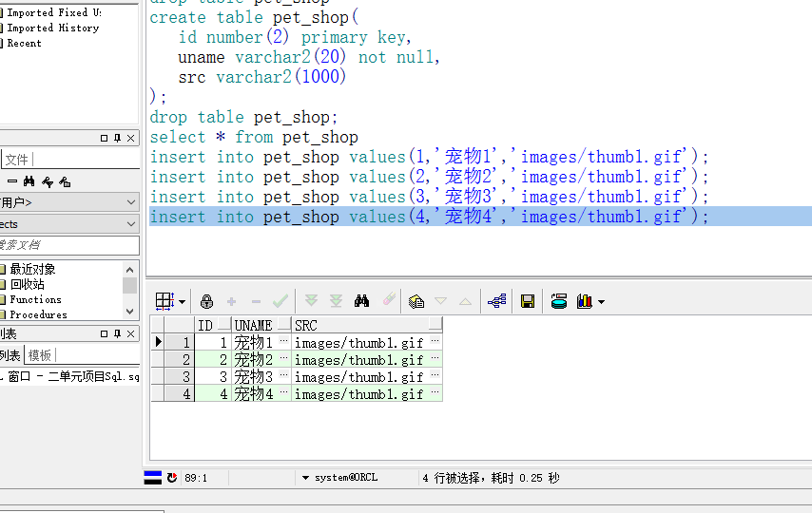Click the last search icon in file panel toolbar
The width and height of the screenshot is (812, 513).
coord(65,181)
